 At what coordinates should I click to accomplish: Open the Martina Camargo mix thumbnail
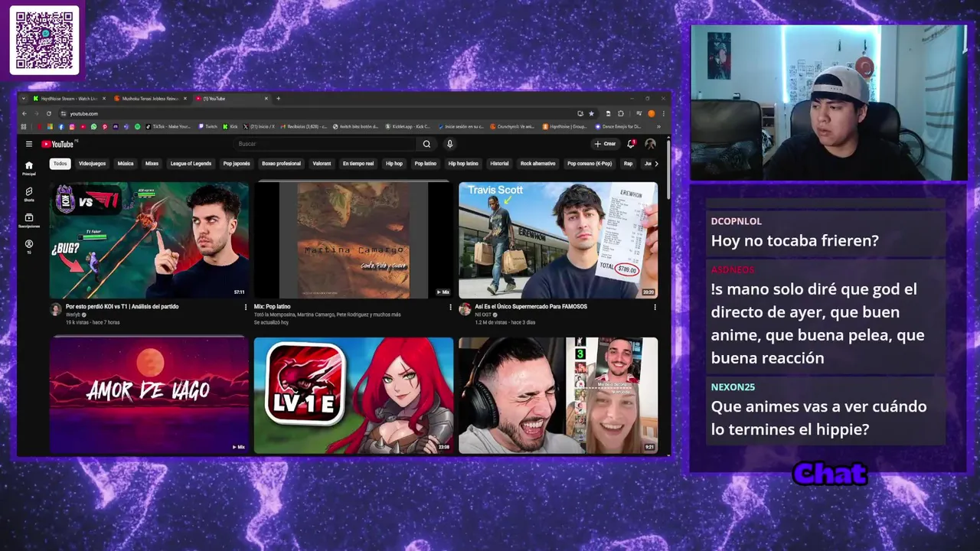click(353, 240)
